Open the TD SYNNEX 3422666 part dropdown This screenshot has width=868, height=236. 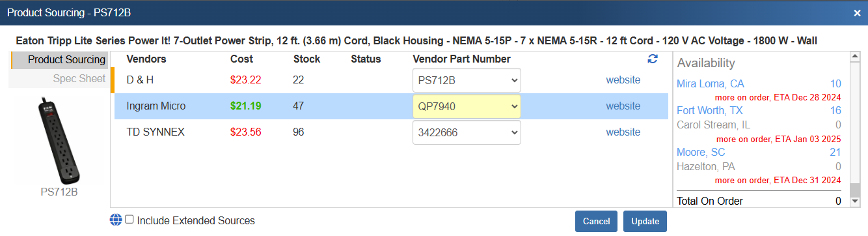coord(467,132)
